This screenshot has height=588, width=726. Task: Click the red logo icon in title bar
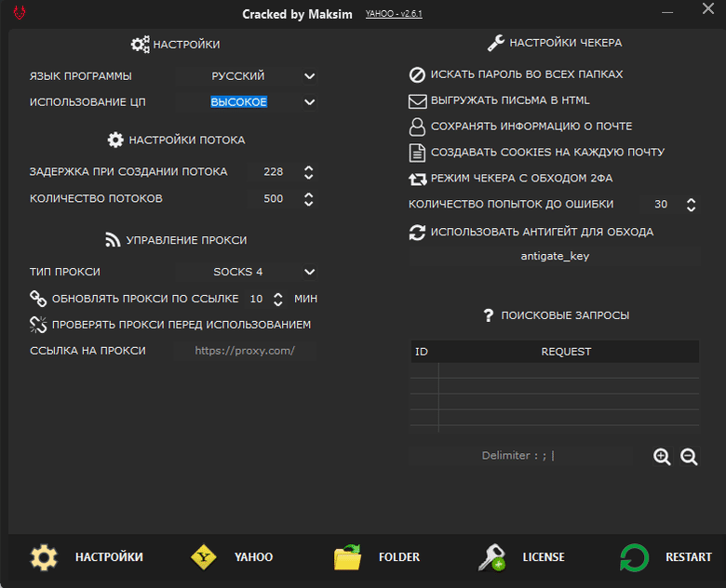(x=20, y=12)
